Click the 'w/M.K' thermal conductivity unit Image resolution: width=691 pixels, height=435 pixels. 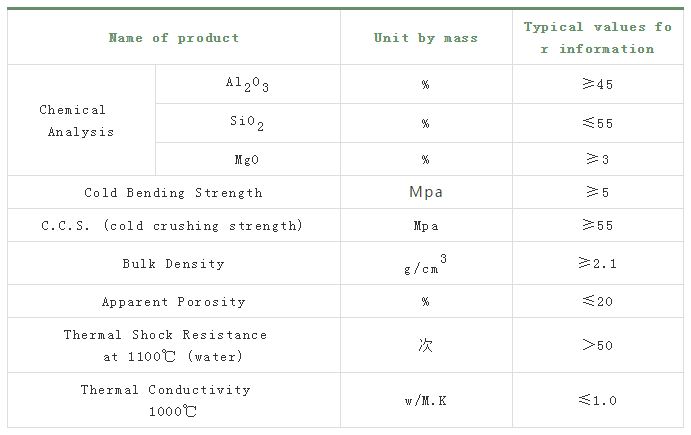(426, 401)
